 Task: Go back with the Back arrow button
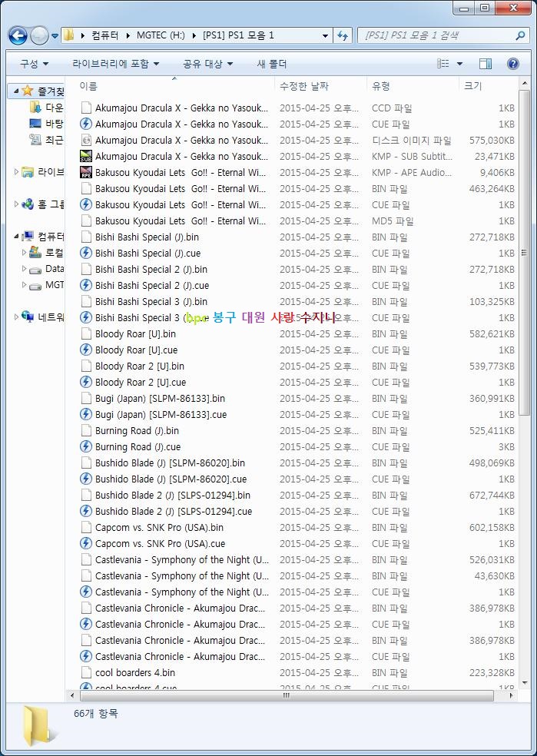coord(18,35)
